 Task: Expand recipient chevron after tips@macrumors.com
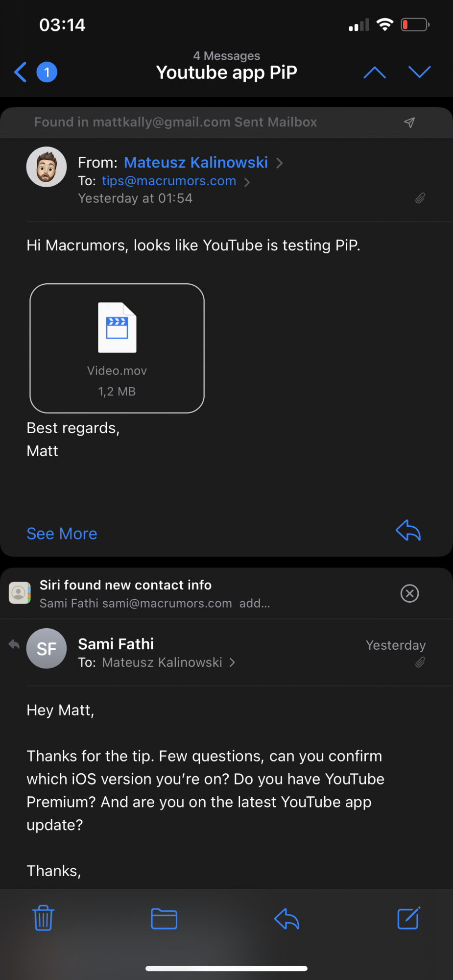point(247,182)
